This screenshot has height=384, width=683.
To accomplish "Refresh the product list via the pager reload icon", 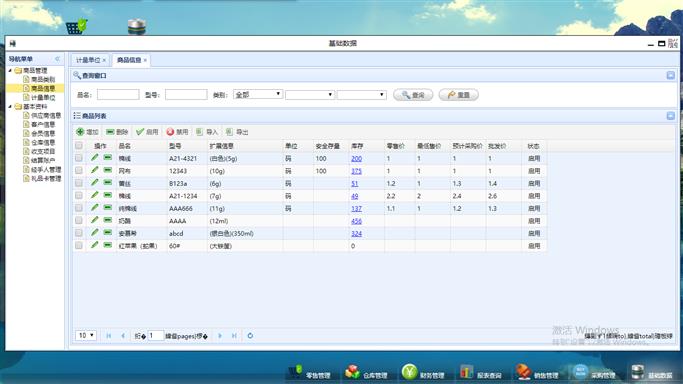I will pyautogui.click(x=250, y=336).
